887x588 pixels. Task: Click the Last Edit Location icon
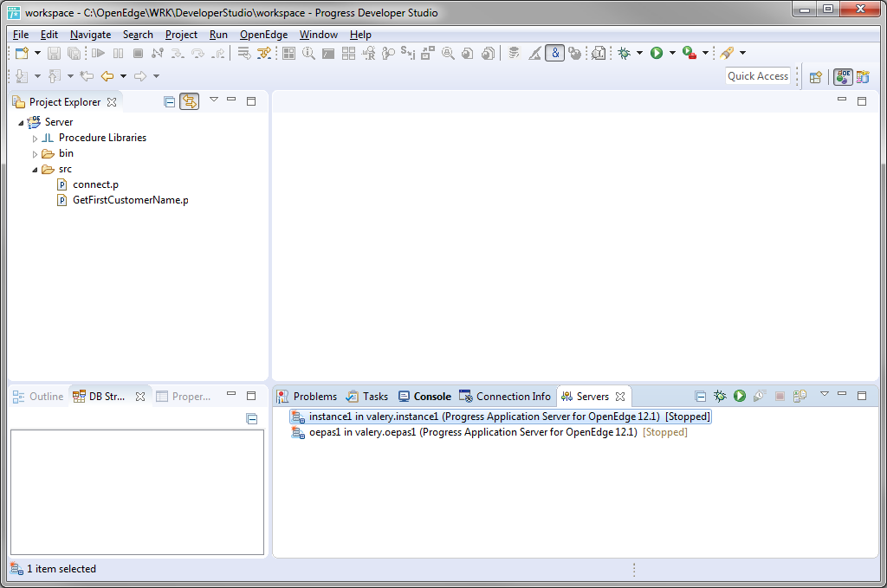tap(87, 75)
